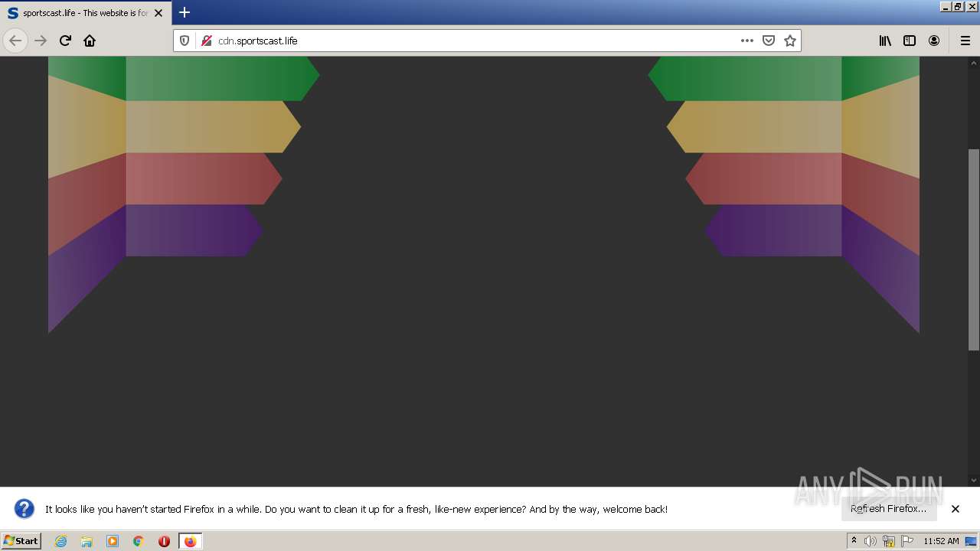Open tracking protection shield info
The image size is (980, 551).
click(185, 41)
